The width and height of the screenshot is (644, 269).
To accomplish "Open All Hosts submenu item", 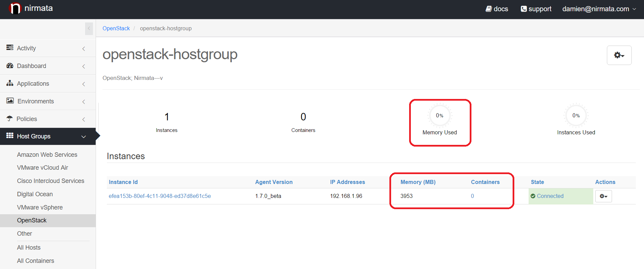I will tap(29, 248).
